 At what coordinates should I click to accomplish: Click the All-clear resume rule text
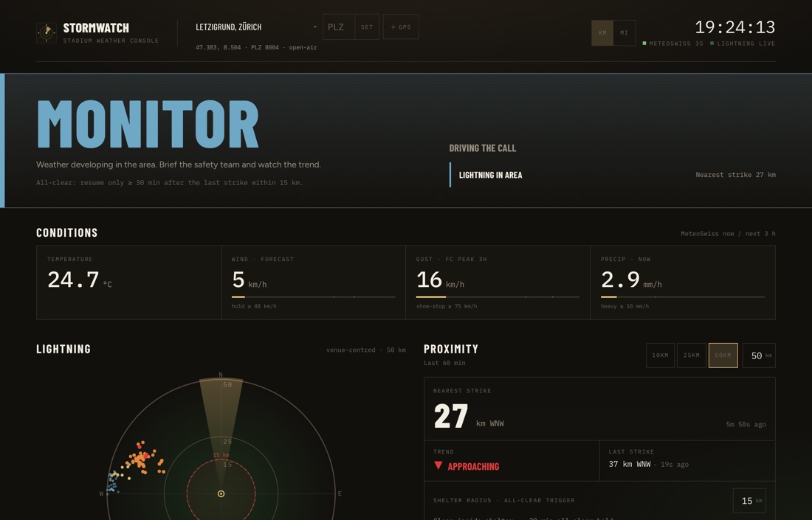coord(170,183)
